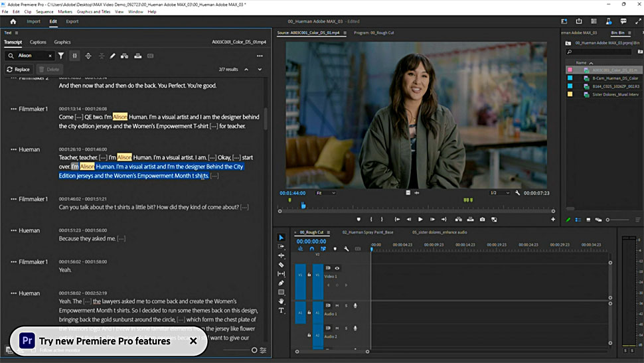Click the pencil edit icon in transcript toolbar
Screen dimensions: 644x363
(x=112, y=56)
